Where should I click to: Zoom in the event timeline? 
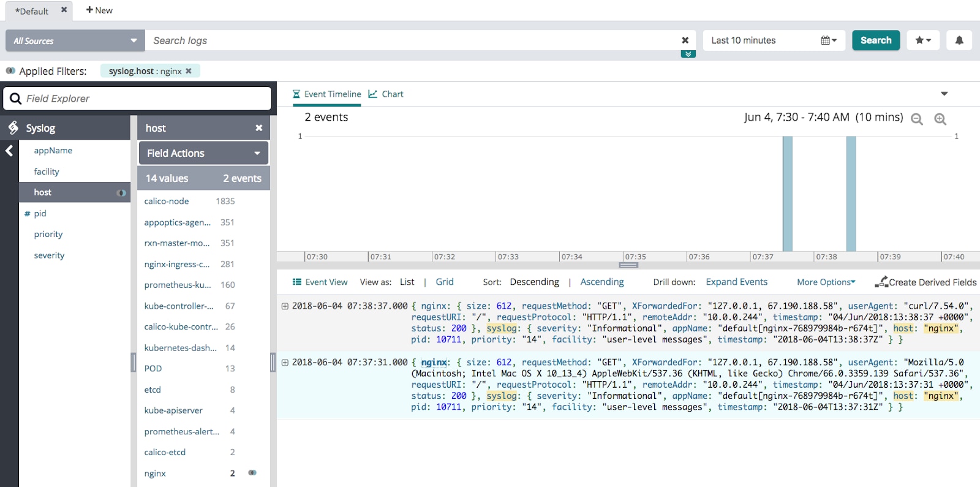click(940, 119)
